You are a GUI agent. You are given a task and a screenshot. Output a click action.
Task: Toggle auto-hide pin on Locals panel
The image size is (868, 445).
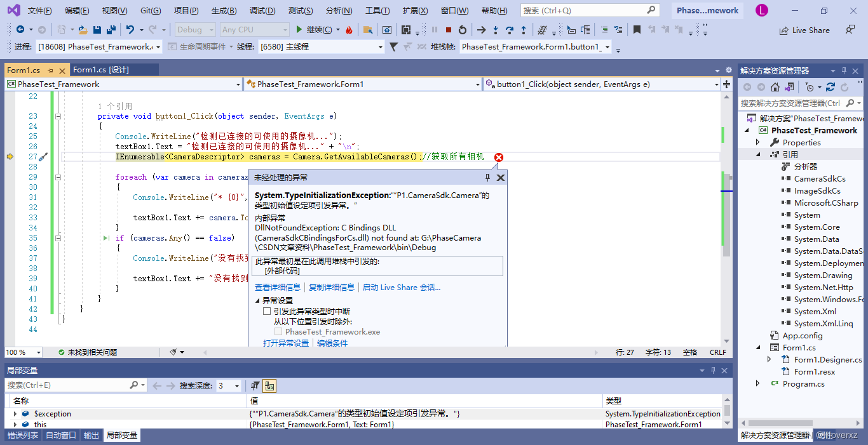click(x=713, y=370)
